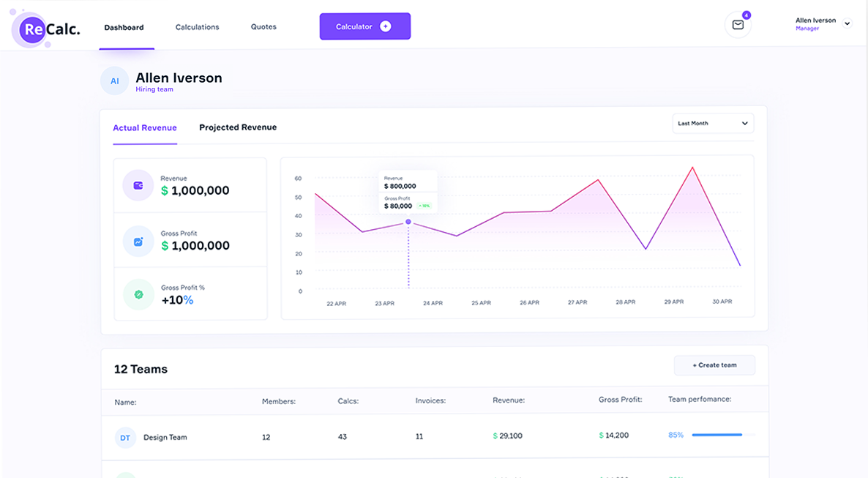
Task: Click the Gross Profit chart icon
Action: tap(138, 241)
